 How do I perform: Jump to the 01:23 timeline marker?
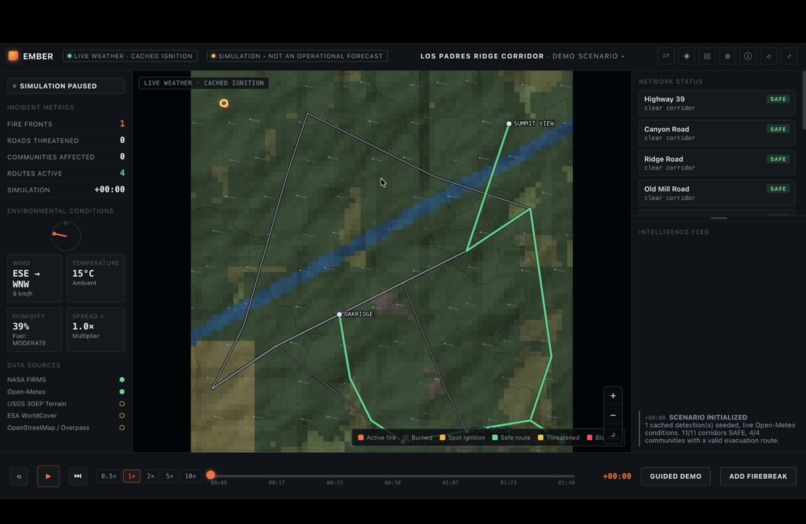click(x=508, y=483)
